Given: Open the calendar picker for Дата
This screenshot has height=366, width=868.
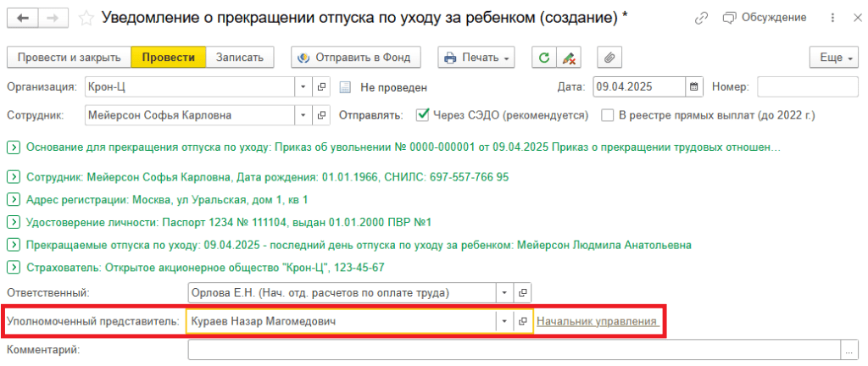Looking at the screenshot, I should [x=694, y=86].
